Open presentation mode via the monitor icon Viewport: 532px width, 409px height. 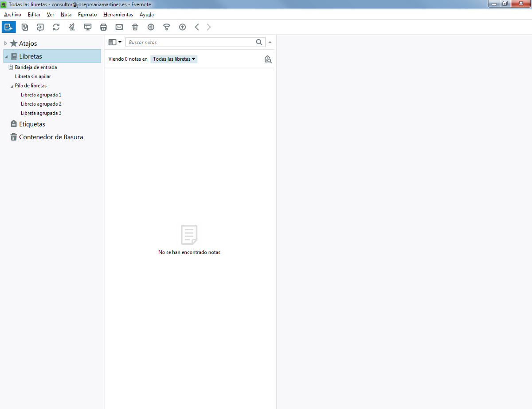click(x=88, y=27)
